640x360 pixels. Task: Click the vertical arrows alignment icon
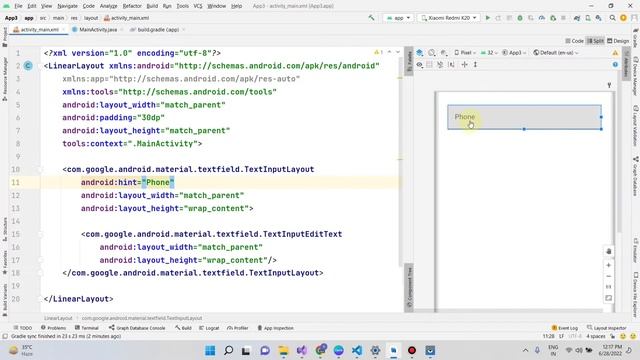pyautogui.click(x=476, y=64)
